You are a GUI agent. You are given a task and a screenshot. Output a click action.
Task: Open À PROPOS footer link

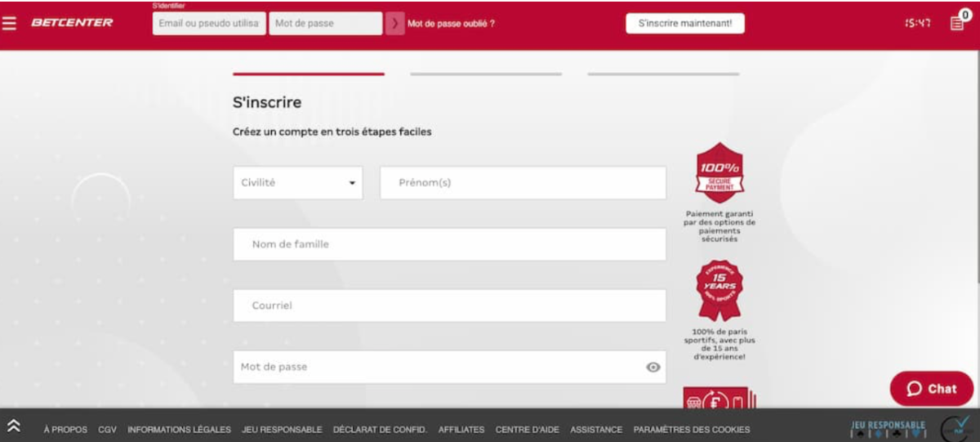click(65, 430)
